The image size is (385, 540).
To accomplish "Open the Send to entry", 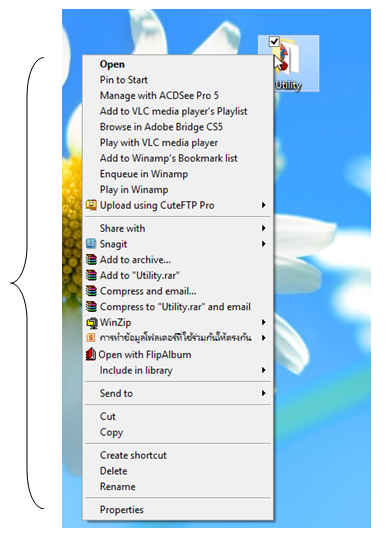I will [x=178, y=393].
